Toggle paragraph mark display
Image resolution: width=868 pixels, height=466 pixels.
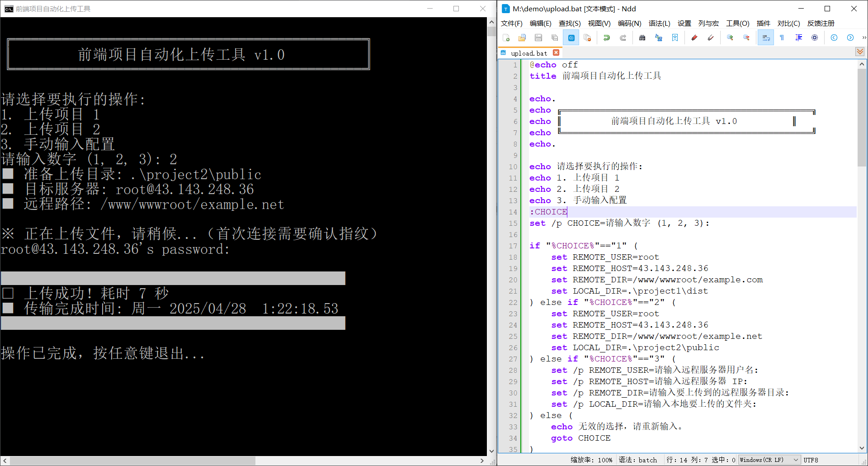782,38
